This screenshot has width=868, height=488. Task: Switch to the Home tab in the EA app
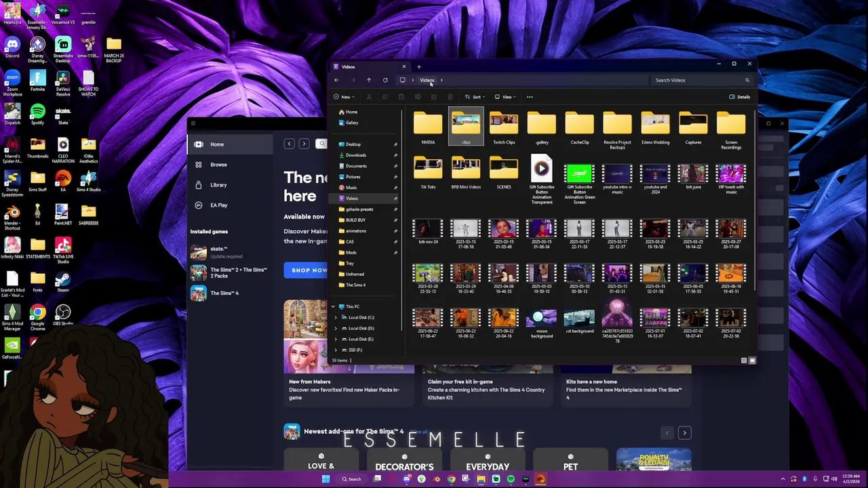[x=217, y=144]
